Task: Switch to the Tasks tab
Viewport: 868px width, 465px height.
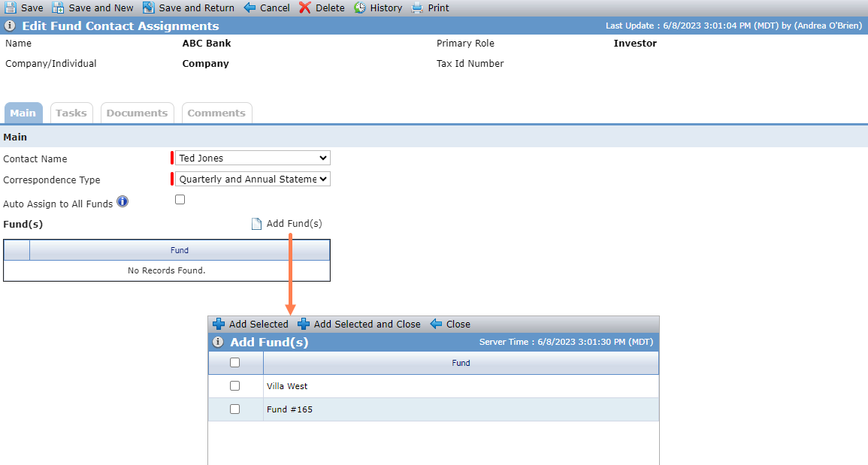Action: pos(71,113)
